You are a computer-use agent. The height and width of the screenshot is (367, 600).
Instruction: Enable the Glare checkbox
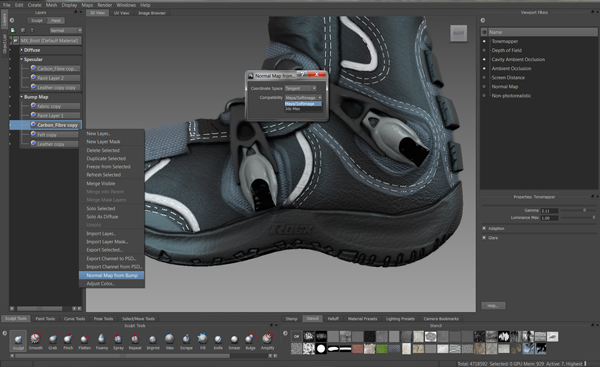point(484,238)
